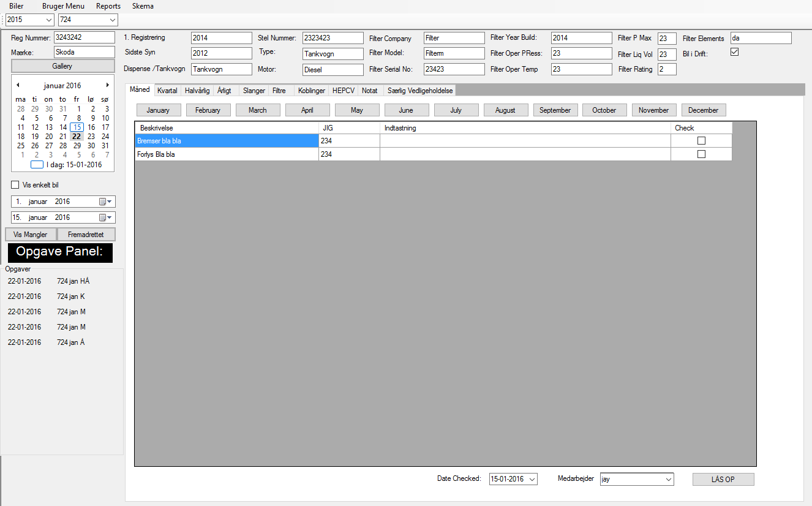Select the December month button
The height and width of the screenshot is (506, 812).
click(704, 110)
